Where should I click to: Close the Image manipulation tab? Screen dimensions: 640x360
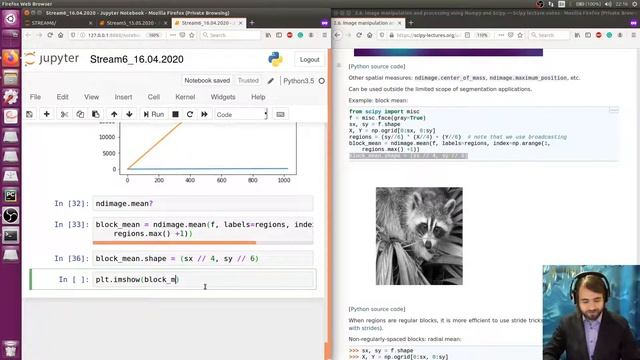point(400,23)
